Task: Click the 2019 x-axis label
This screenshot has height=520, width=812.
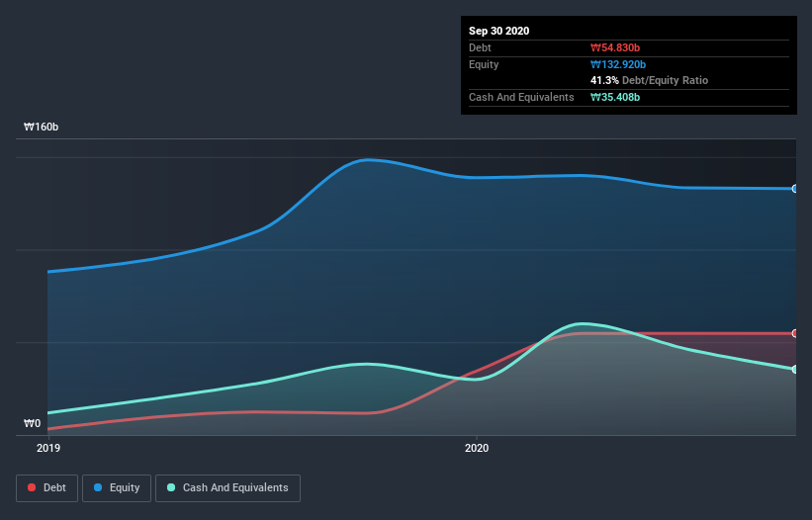Action: 48,448
